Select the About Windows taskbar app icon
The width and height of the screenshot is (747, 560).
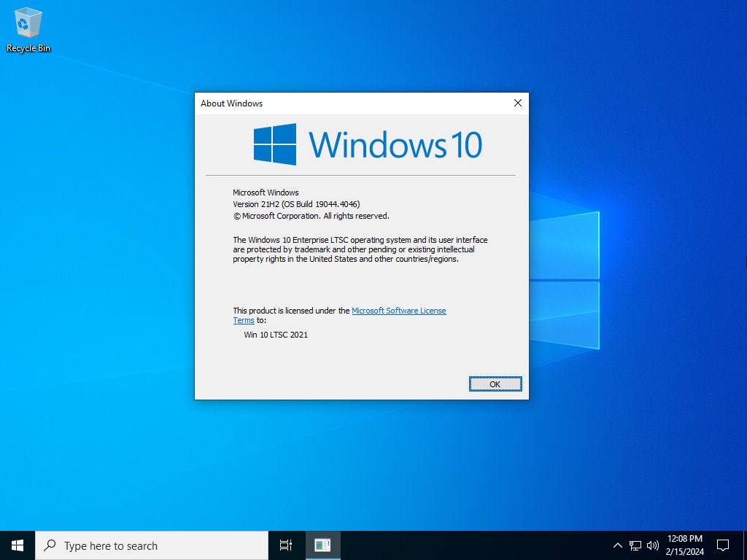click(x=322, y=545)
